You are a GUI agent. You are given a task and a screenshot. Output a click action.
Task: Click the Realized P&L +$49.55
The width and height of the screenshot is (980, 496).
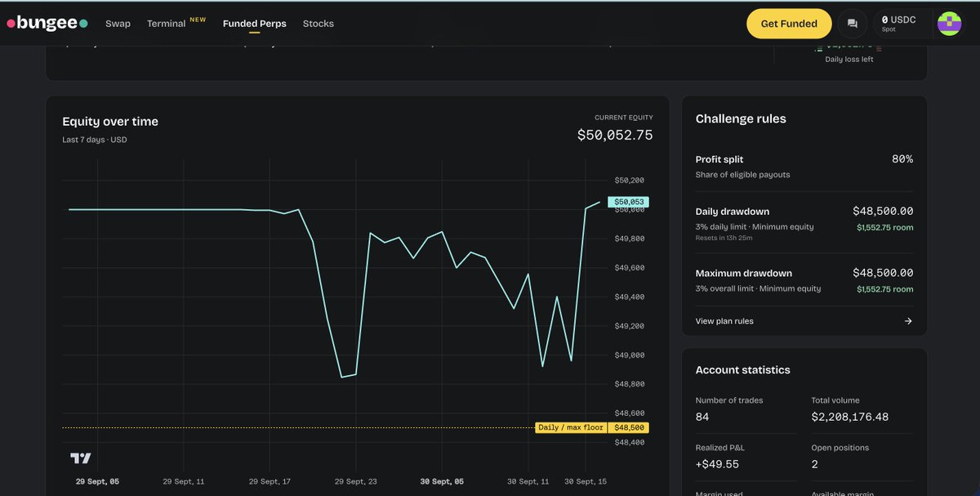tap(717, 464)
